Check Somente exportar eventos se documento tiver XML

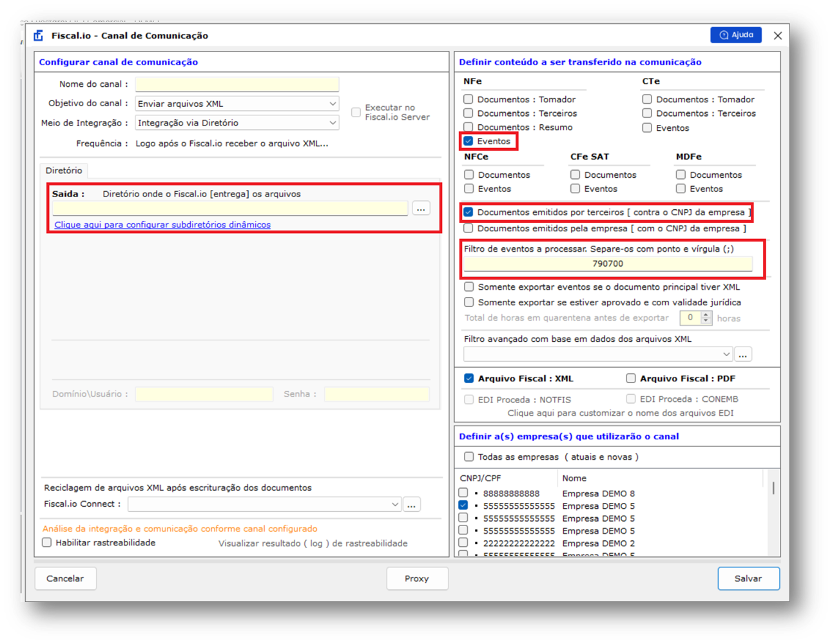pyautogui.click(x=469, y=287)
